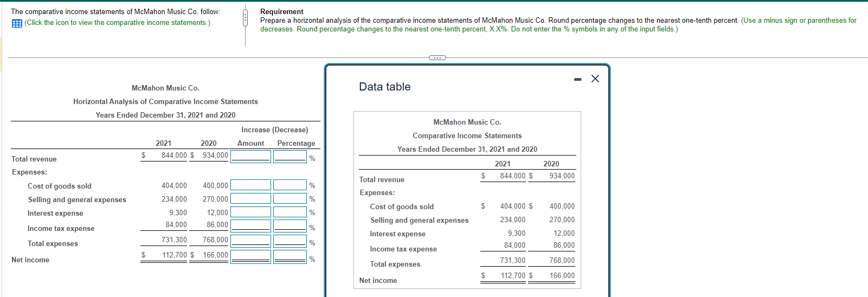The image size is (868, 297).
Task: Click 86,000 in the Data table popup
Action: [x=564, y=245]
